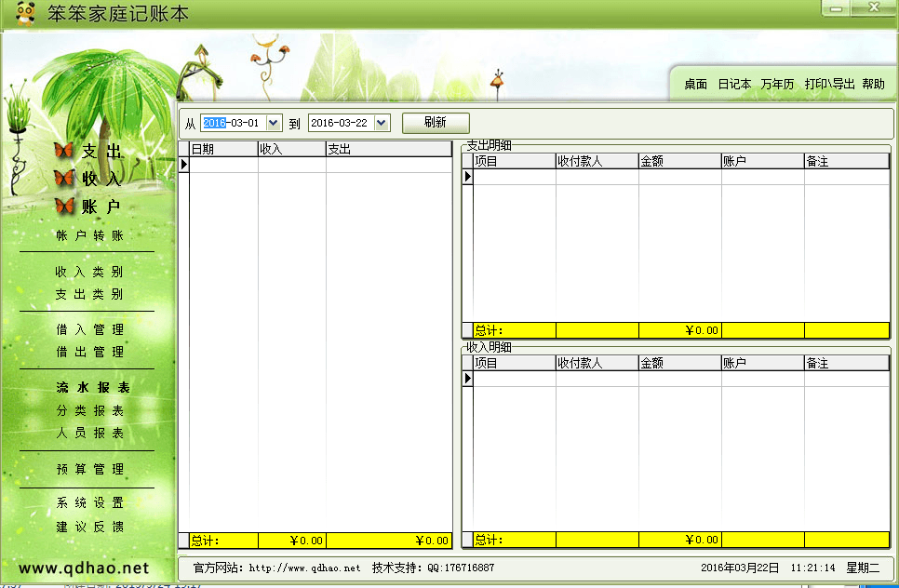Expand the end date 2016-03-22 dropdown
Viewport: 899px width, 588px height.
381,123
